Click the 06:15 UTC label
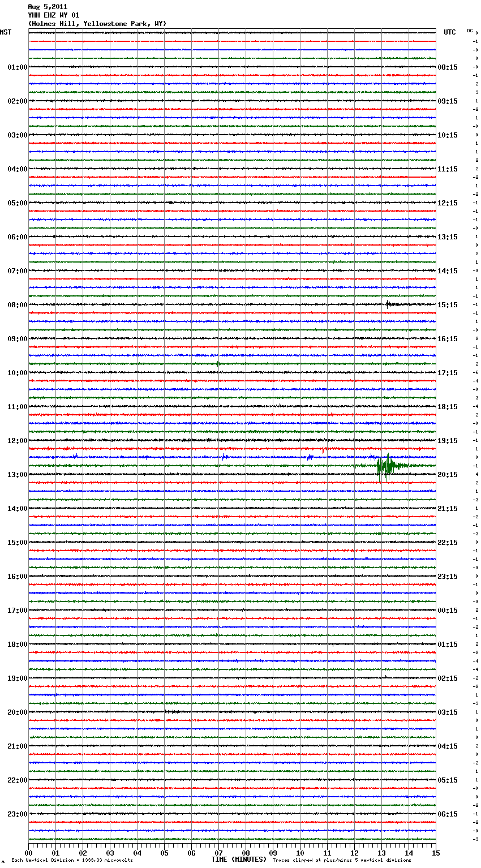The image size is (481, 868). pyautogui.click(x=448, y=814)
